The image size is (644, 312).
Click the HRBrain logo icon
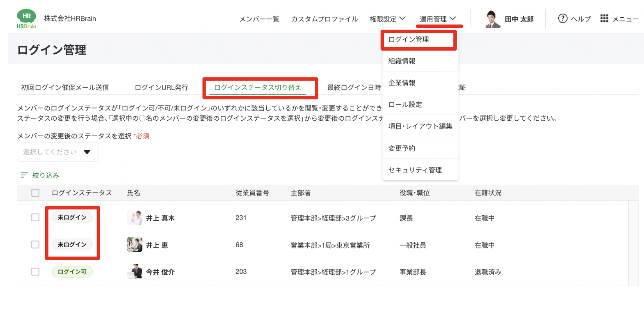(x=26, y=18)
